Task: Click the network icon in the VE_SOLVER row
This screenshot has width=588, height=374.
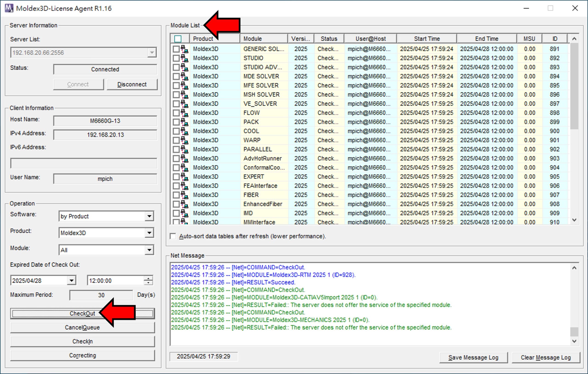Action: pyautogui.click(x=185, y=104)
